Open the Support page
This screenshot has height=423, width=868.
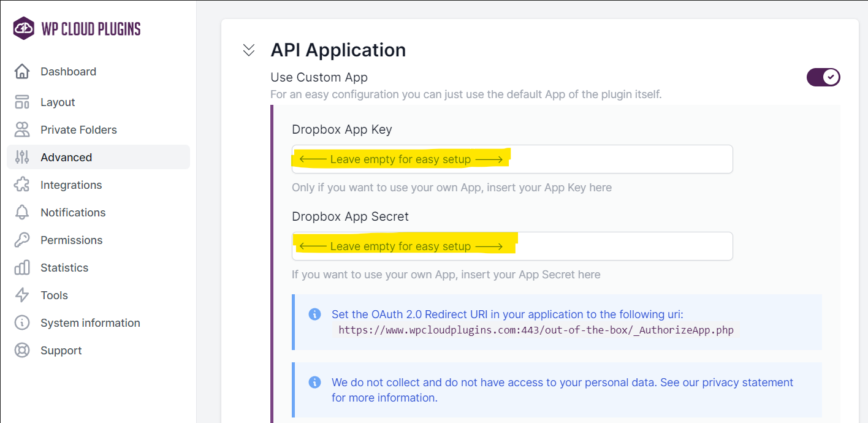click(98, 350)
